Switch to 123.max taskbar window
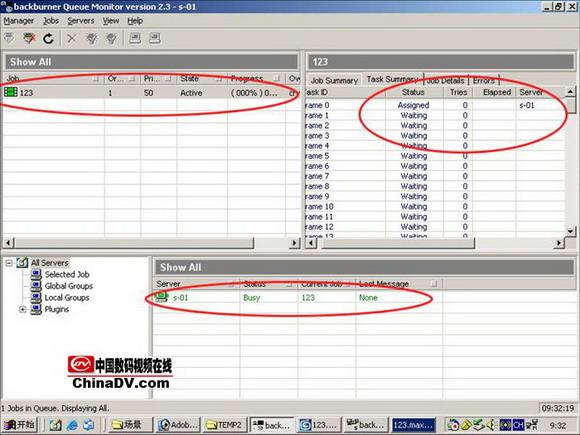Viewport: 580px width, 435px height. [413, 425]
